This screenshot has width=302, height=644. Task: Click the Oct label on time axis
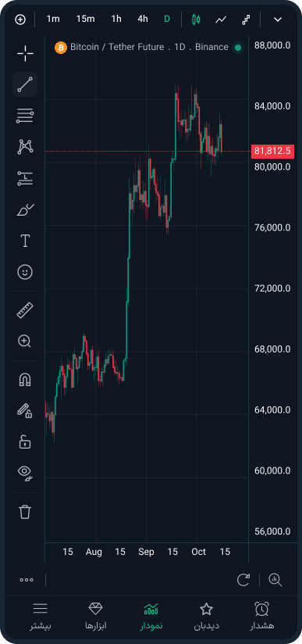[198, 552]
